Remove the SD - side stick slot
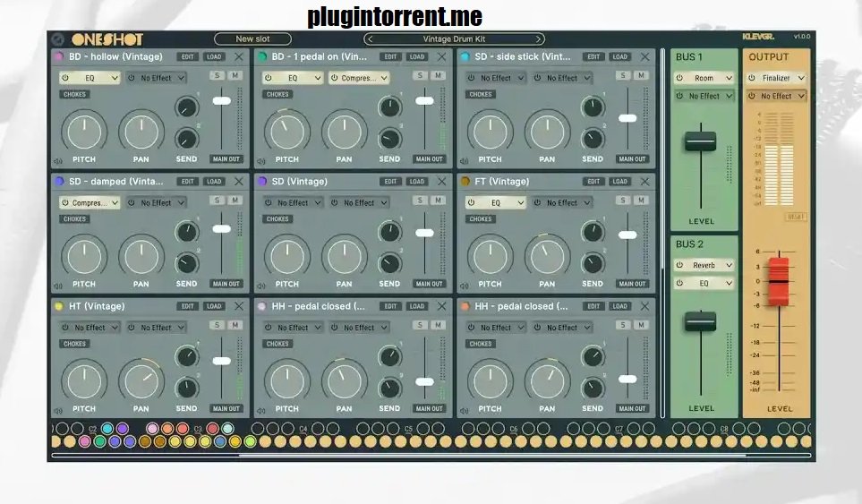This screenshot has width=862, height=504. pyautogui.click(x=644, y=56)
